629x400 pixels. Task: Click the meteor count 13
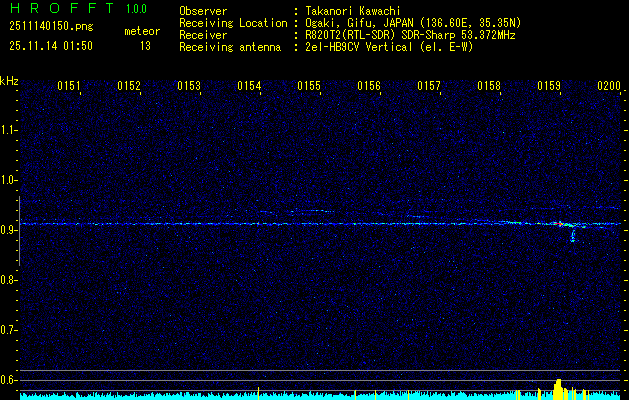(145, 46)
